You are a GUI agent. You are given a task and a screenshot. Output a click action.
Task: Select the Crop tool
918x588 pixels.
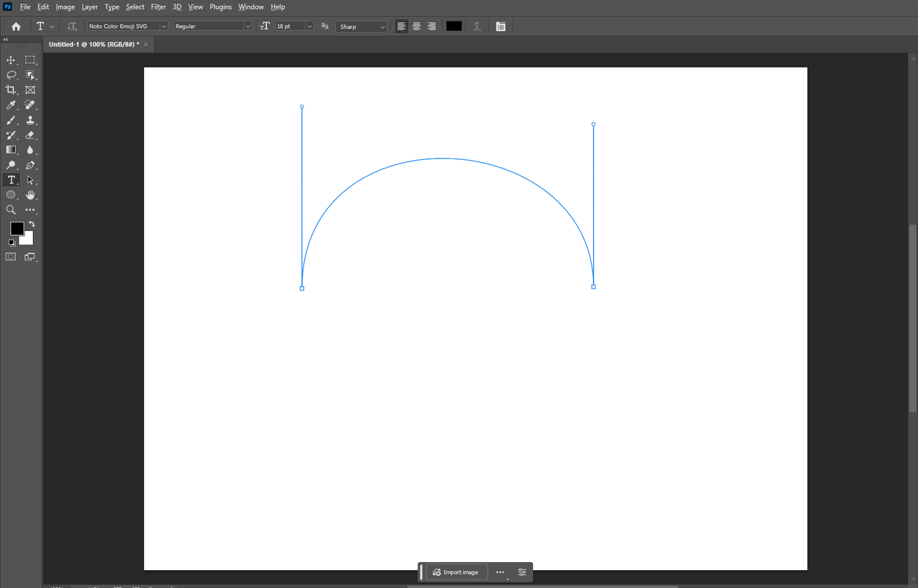point(11,90)
